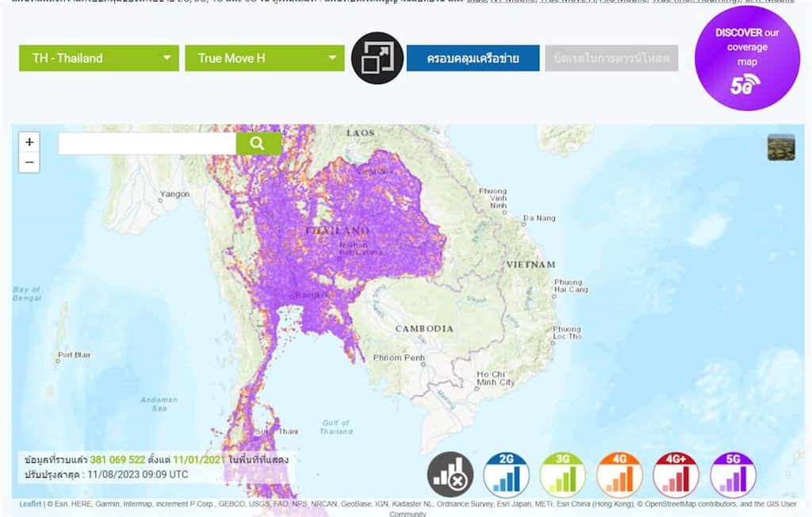This screenshot has height=517, width=812.
Task: Click the Bangkok label on the map
Action: [312, 295]
